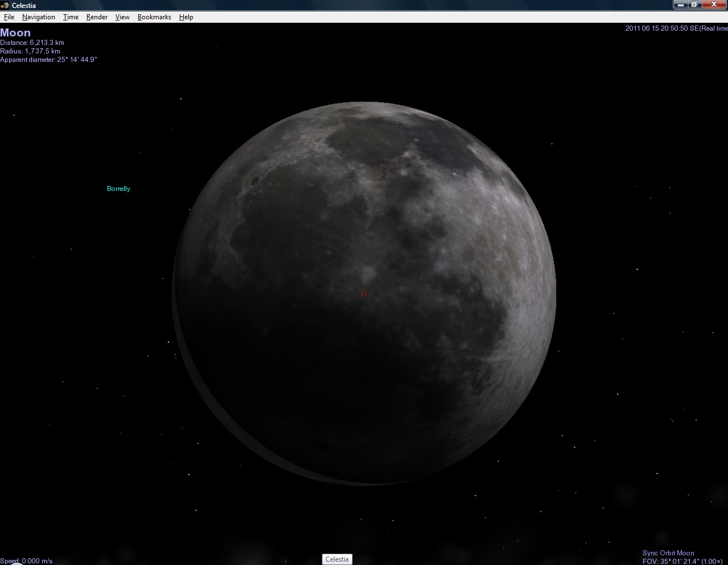Minimize the Celestia window
This screenshot has height=565, width=728.
coord(680,5)
